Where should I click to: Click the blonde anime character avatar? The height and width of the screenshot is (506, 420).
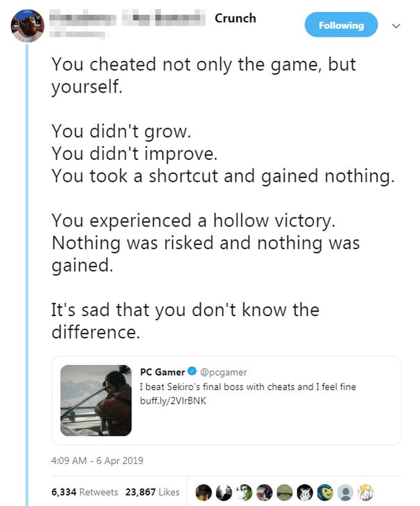point(366,492)
